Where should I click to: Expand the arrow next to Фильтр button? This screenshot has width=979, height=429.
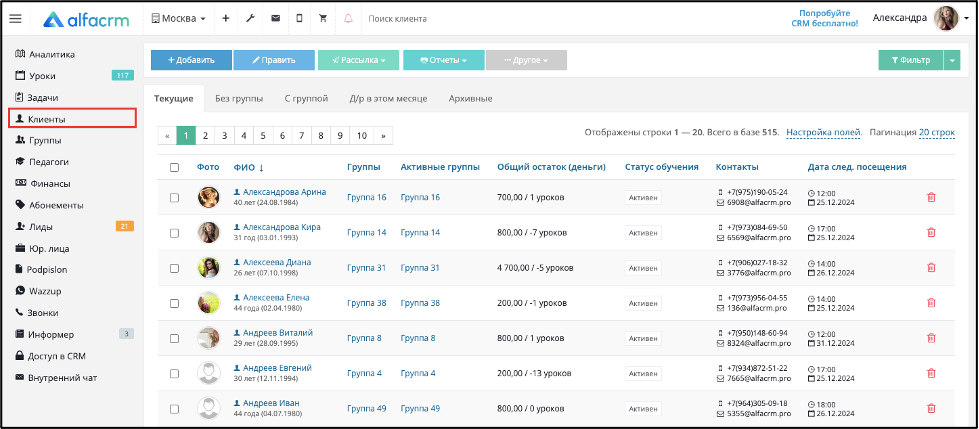pyautogui.click(x=952, y=60)
